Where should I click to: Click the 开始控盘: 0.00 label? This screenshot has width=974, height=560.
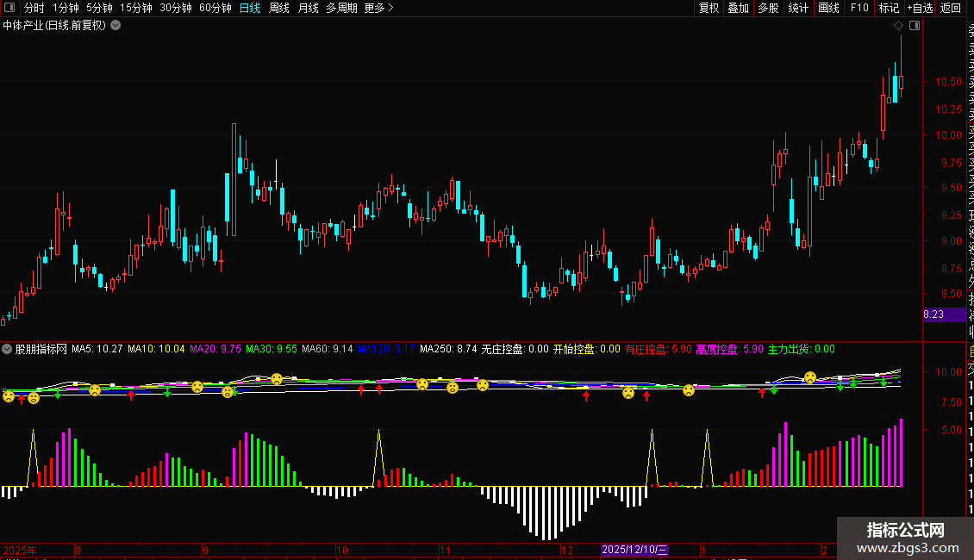[586, 349]
